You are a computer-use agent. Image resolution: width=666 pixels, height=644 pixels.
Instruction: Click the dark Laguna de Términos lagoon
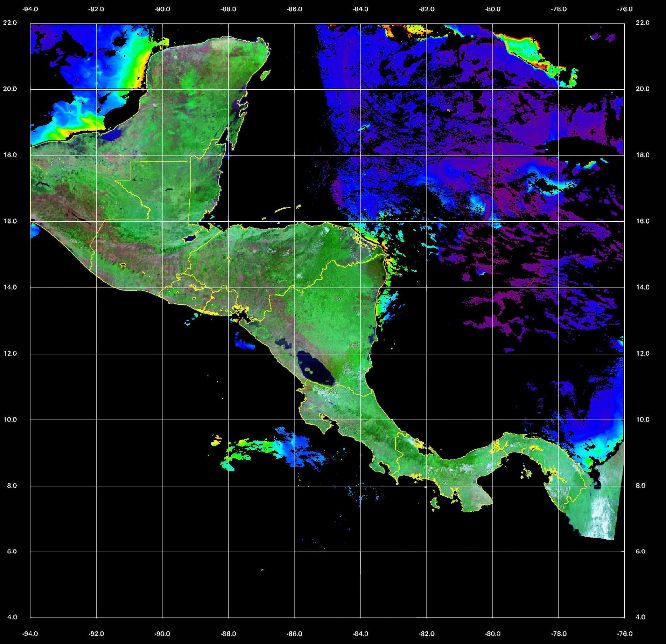click(x=113, y=135)
